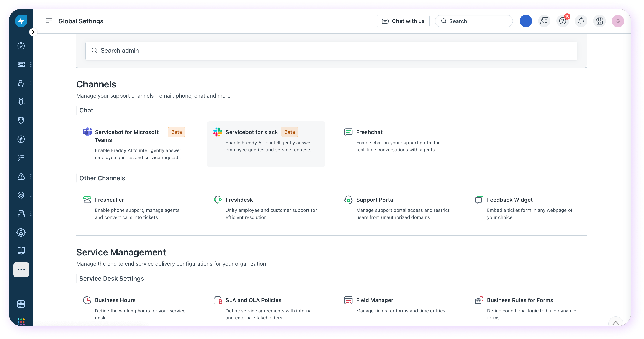Click the Search admin input field

click(x=331, y=51)
